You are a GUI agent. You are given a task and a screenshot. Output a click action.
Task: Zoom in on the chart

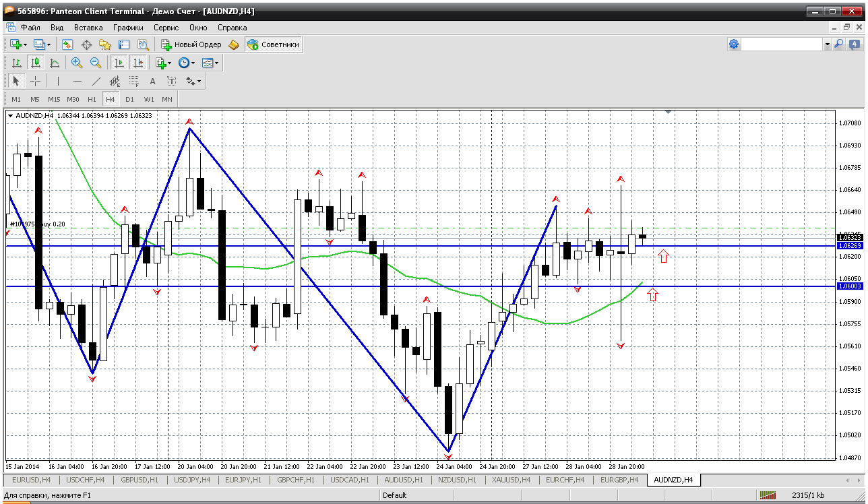77,63
